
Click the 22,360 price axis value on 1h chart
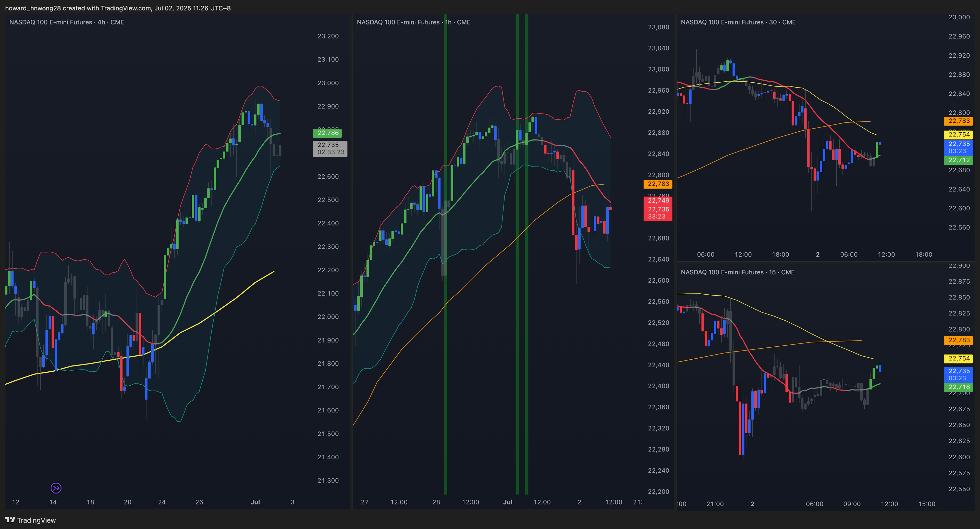658,407
